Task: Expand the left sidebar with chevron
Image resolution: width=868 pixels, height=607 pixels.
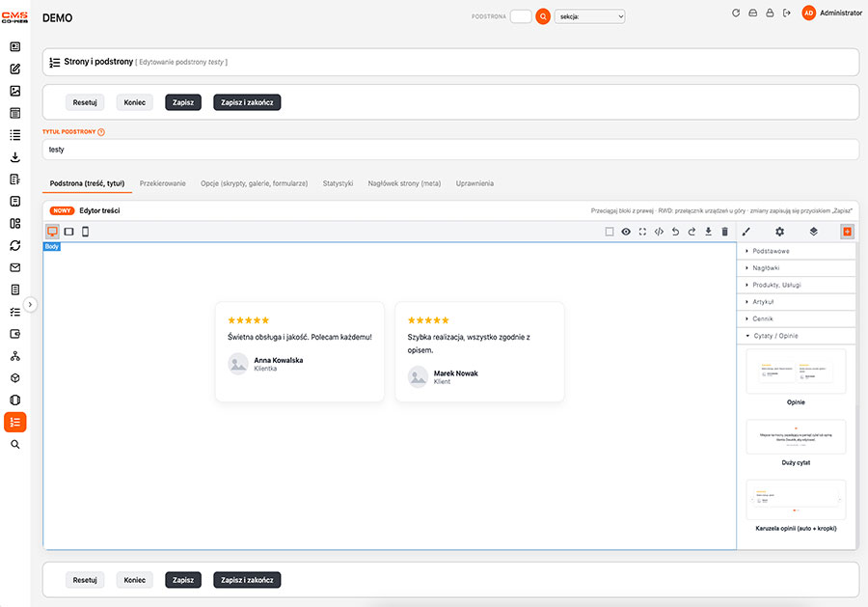Action: [x=30, y=305]
